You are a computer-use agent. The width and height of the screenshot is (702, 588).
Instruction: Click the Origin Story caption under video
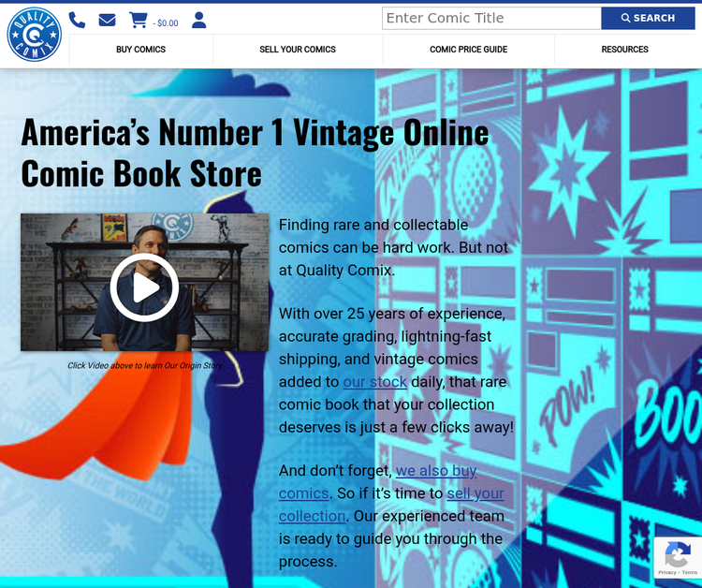pos(144,366)
